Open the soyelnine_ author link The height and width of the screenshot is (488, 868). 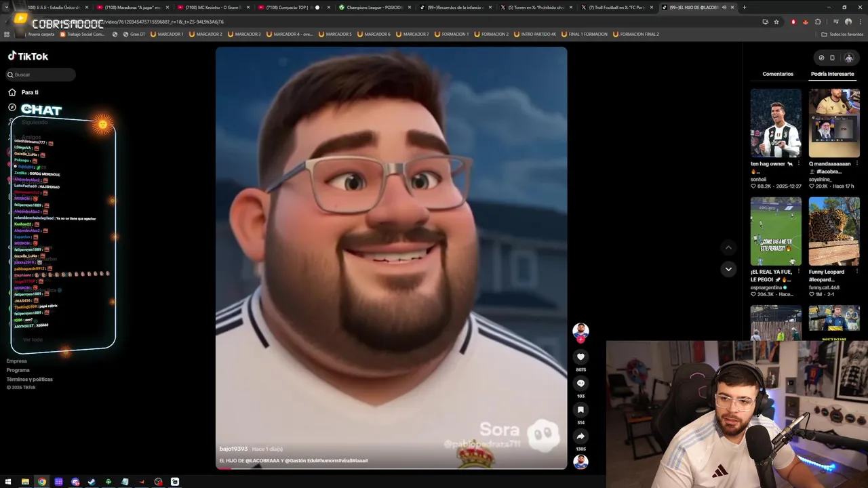tap(821, 180)
